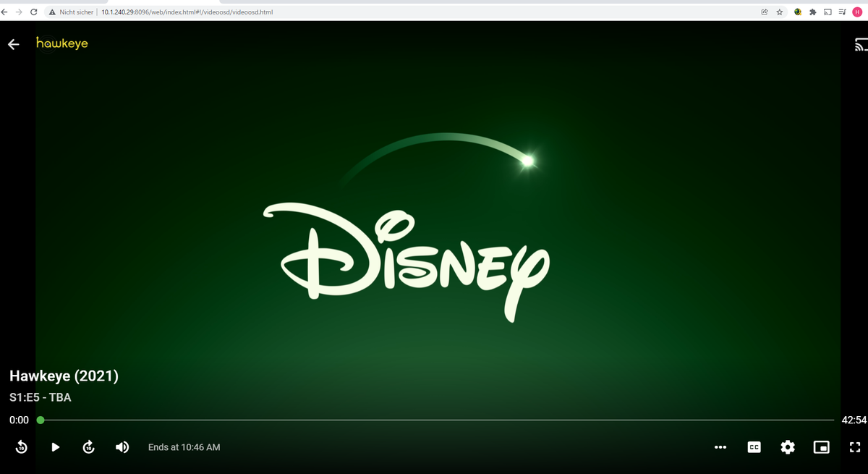Click the hawkeye app logo
Image resolution: width=868 pixels, height=474 pixels.
(x=62, y=43)
